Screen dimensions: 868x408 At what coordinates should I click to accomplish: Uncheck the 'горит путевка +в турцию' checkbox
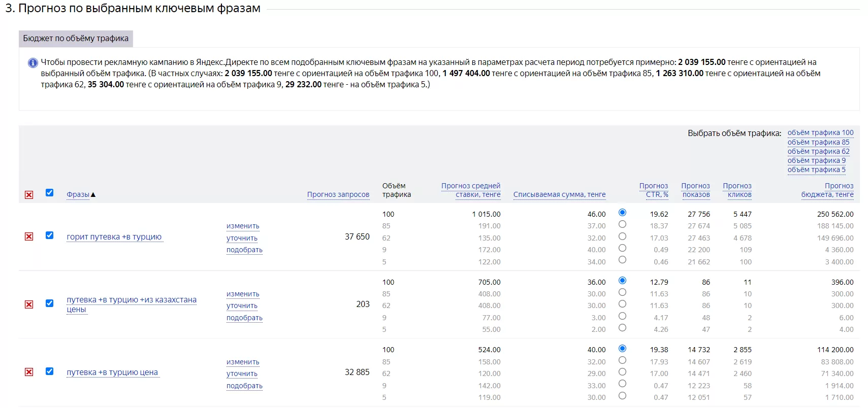(49, 235)
